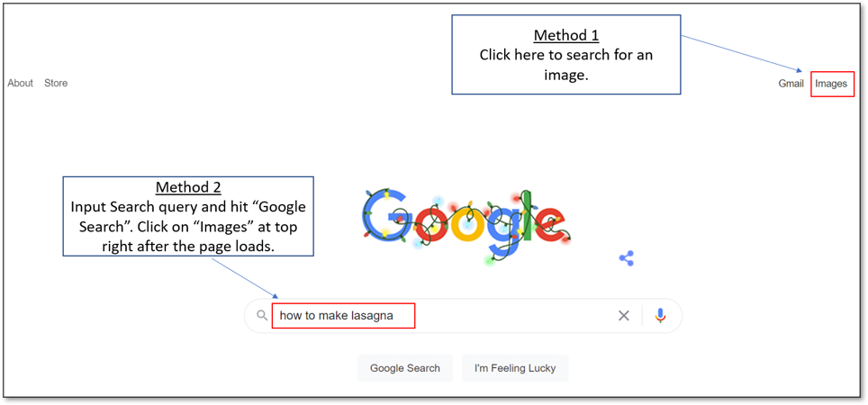Start voice search with microphone icon

click(x=660, y=316)
